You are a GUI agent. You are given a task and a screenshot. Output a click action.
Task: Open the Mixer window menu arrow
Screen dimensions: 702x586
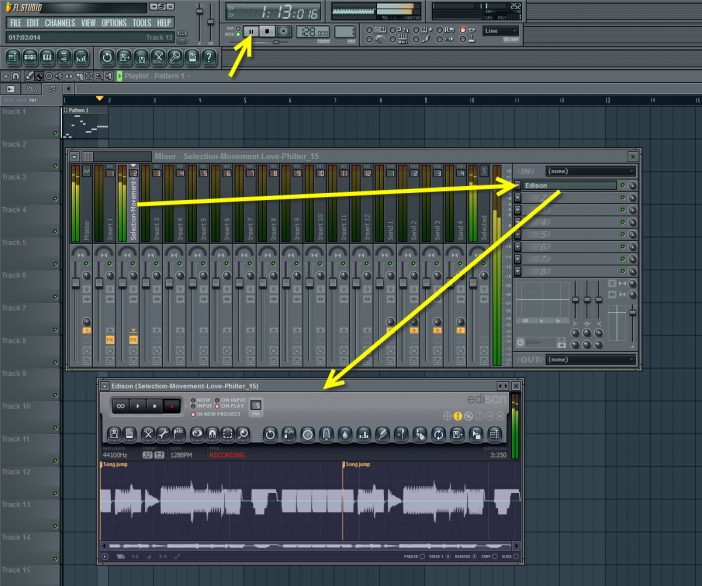click(x=75, y=157)
